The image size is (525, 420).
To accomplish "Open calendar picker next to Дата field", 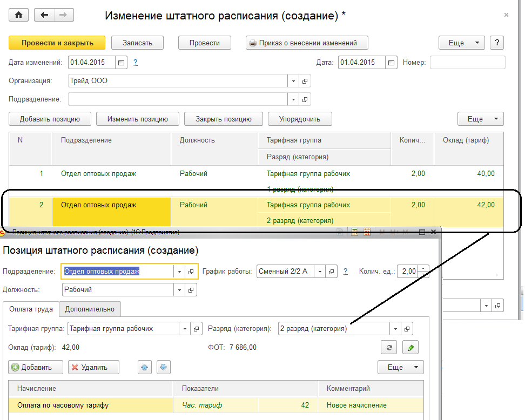I will [x=392, y=63].
